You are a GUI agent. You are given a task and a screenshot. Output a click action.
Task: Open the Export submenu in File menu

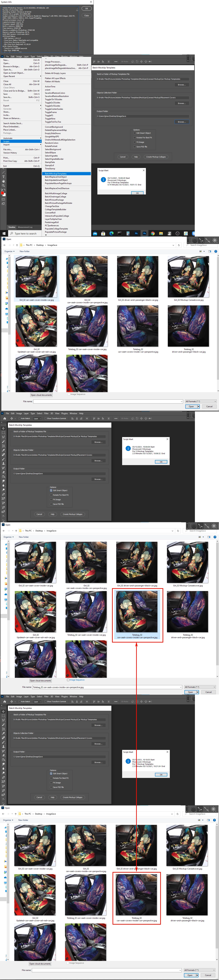coord(21,105)
